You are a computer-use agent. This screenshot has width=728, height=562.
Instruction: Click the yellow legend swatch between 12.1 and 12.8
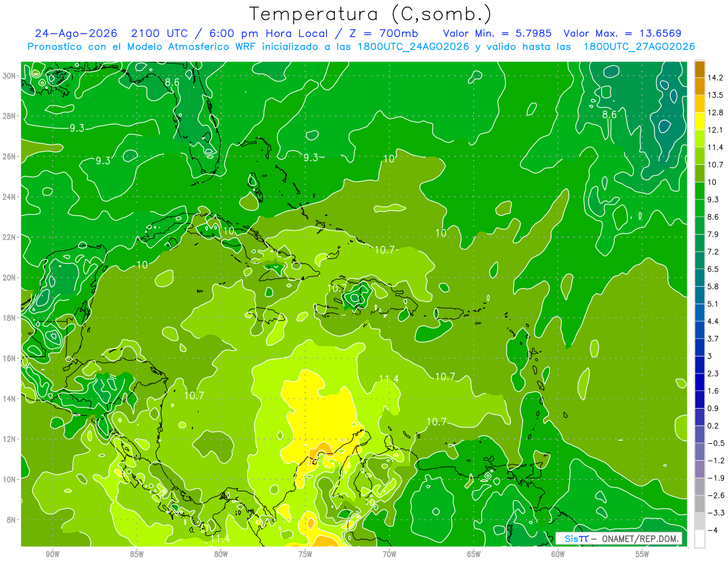(x=699, y=121)
